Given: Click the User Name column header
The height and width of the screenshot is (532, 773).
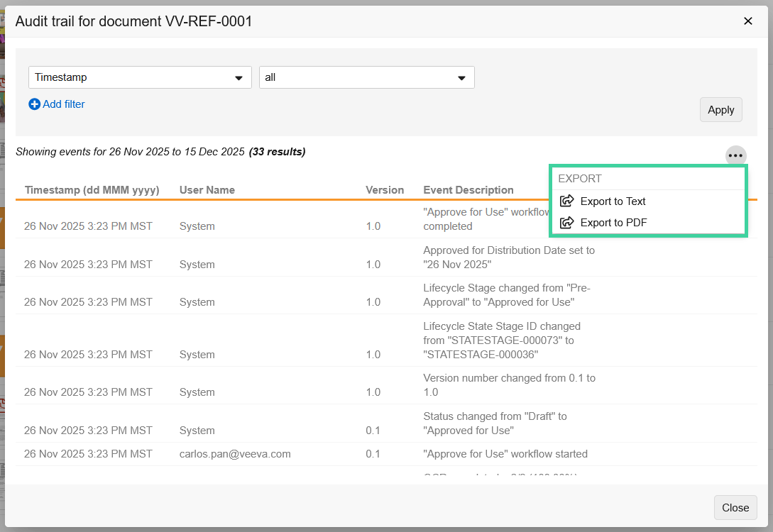Looking at the screenshot, I should click(207, 189).
